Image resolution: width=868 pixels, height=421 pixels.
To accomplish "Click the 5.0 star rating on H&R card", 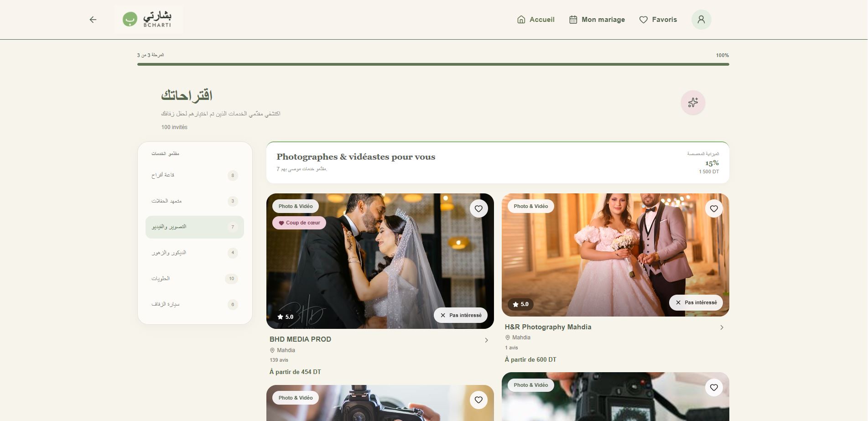I will [x=520, y=304].
